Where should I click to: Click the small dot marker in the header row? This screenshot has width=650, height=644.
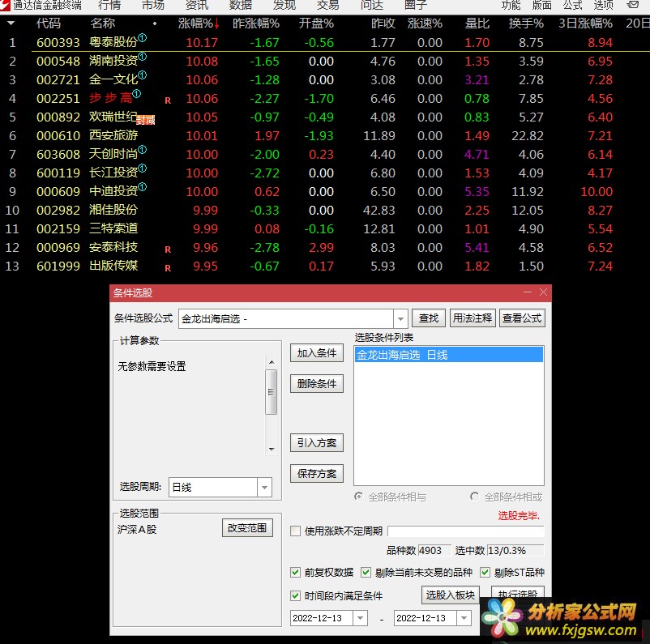pyautogui.click(x=155, y=23)
